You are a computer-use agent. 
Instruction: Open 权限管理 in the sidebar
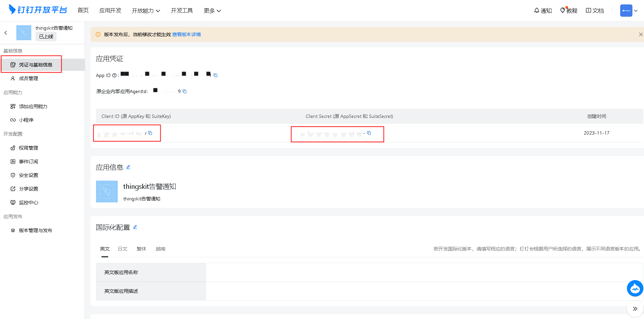(29, 148)
